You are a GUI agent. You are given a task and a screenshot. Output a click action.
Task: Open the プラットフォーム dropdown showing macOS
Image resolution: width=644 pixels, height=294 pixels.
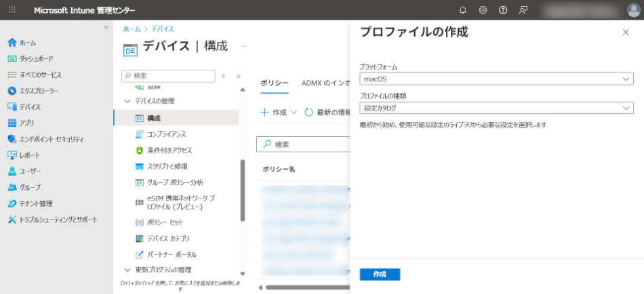496,79
